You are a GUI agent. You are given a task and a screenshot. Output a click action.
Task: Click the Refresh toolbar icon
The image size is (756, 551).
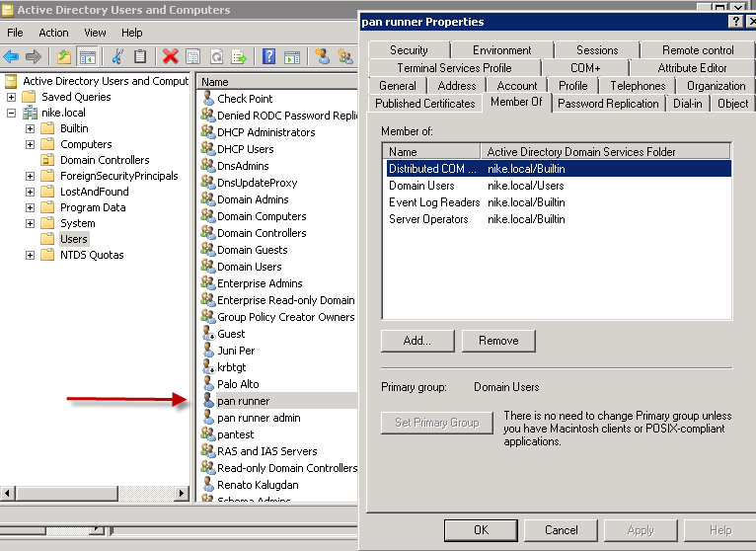(216, 56)
